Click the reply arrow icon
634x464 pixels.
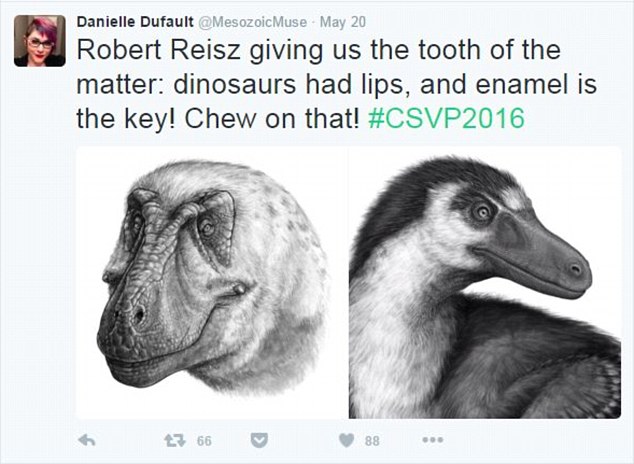click(x=87, y=440)
